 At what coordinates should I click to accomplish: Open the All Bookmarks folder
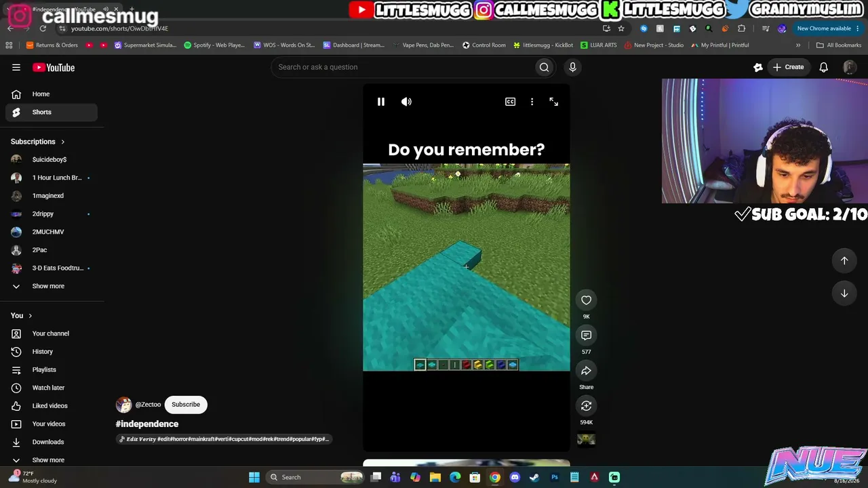tap(839, 45)
